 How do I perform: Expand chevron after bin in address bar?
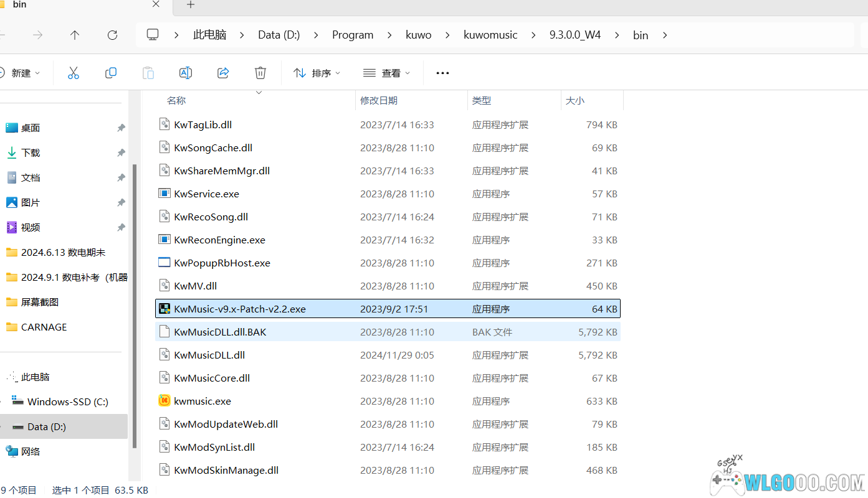point(665,35)
